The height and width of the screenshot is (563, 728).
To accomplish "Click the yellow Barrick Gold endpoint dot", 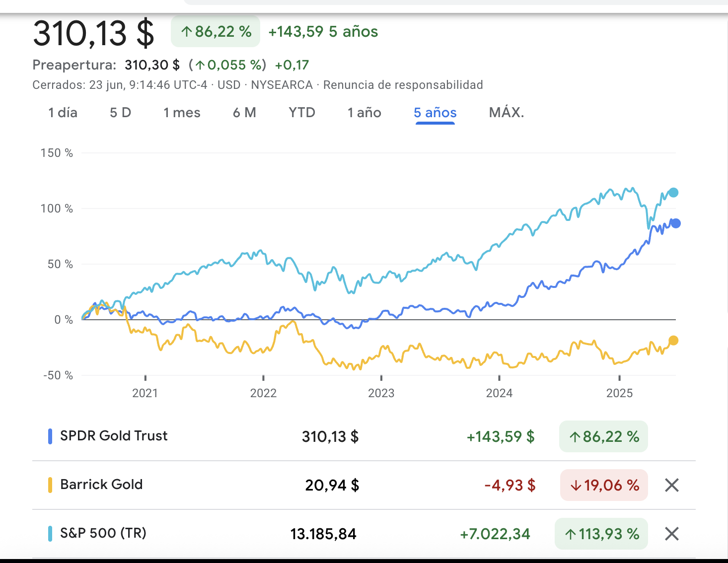I will (x=673, y=341).
